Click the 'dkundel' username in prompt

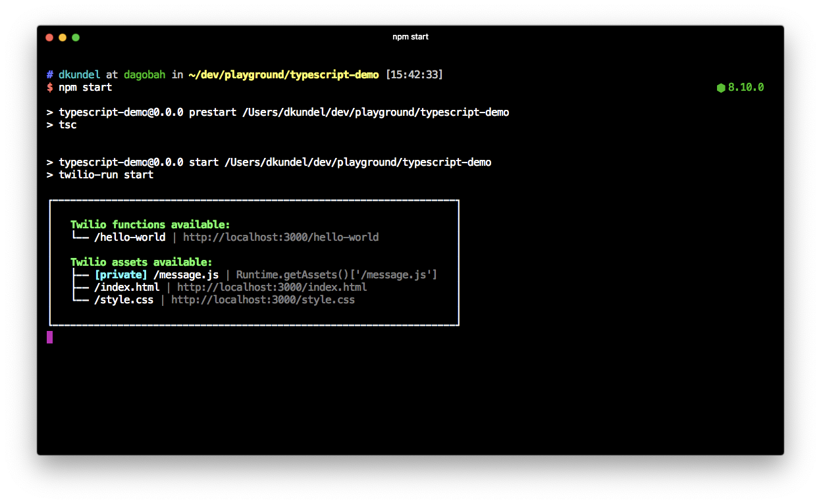79,74
